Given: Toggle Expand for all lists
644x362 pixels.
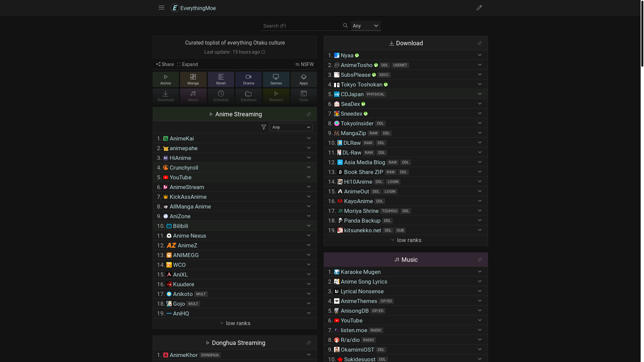Looking at the screenshot, I should (187, 64).
